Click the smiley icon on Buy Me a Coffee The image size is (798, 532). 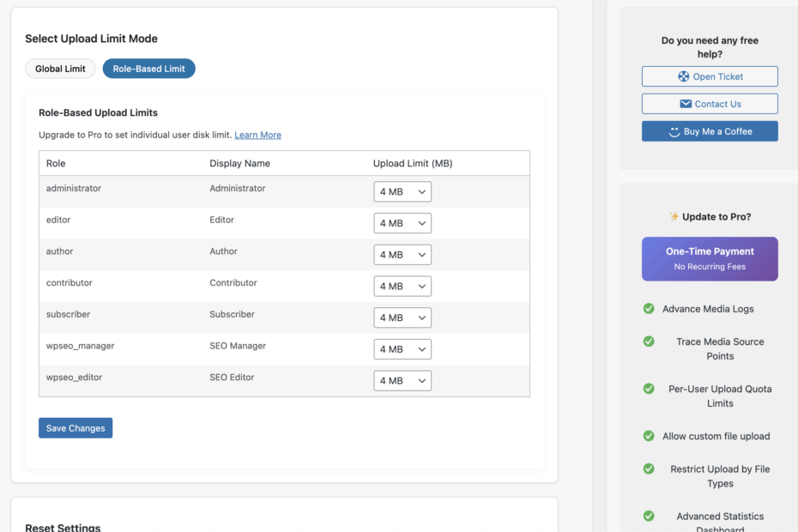(674, 131)
